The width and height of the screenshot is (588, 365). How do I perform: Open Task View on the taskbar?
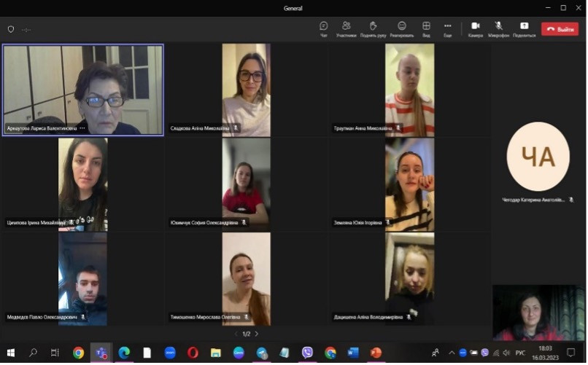click(x=55, y=353)
